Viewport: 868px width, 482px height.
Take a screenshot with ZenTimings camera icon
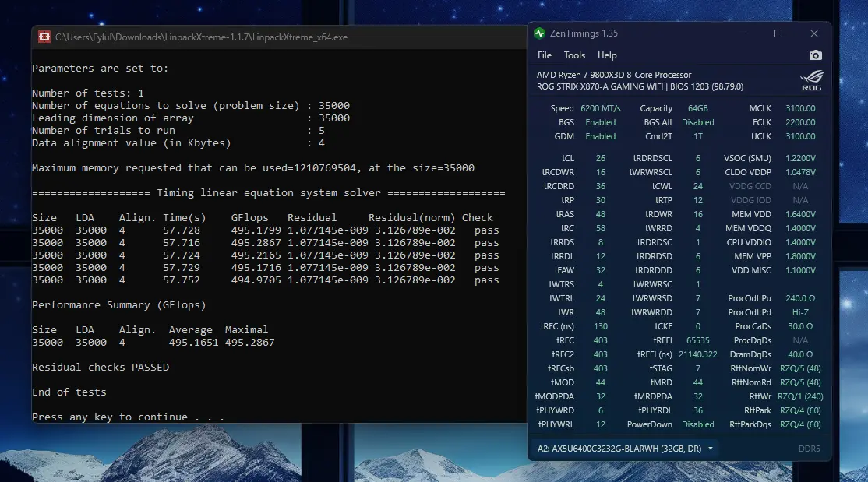[x=816, y=55]
